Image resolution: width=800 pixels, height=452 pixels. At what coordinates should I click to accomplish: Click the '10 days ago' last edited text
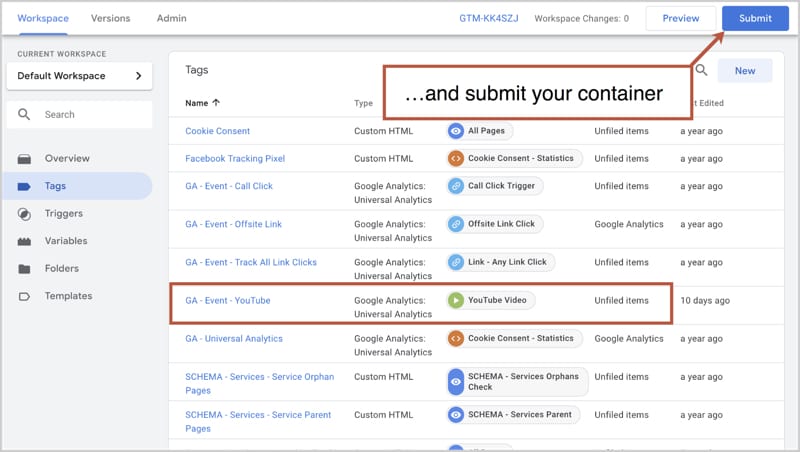coord(705,300)
